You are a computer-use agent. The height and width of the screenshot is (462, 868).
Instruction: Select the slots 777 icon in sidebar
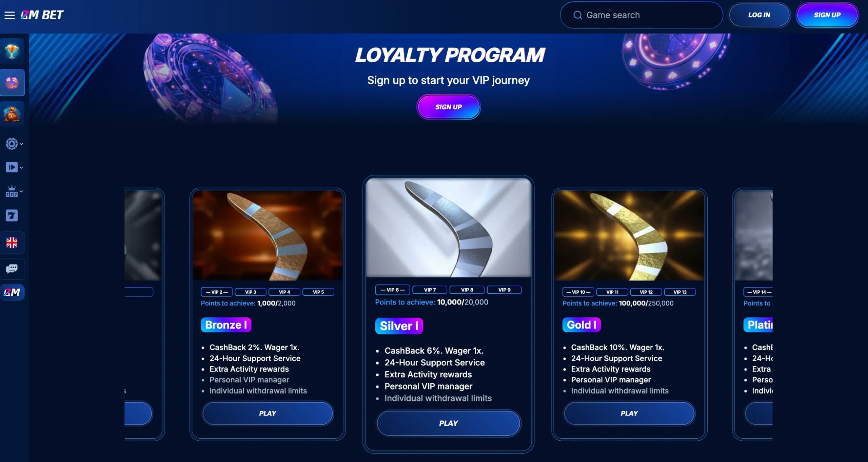tap(13, 191)
